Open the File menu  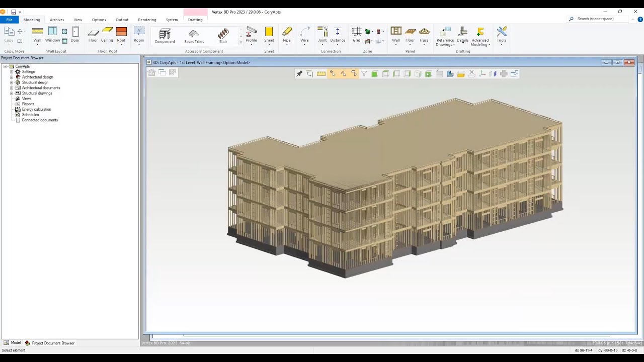click(9, 20)
